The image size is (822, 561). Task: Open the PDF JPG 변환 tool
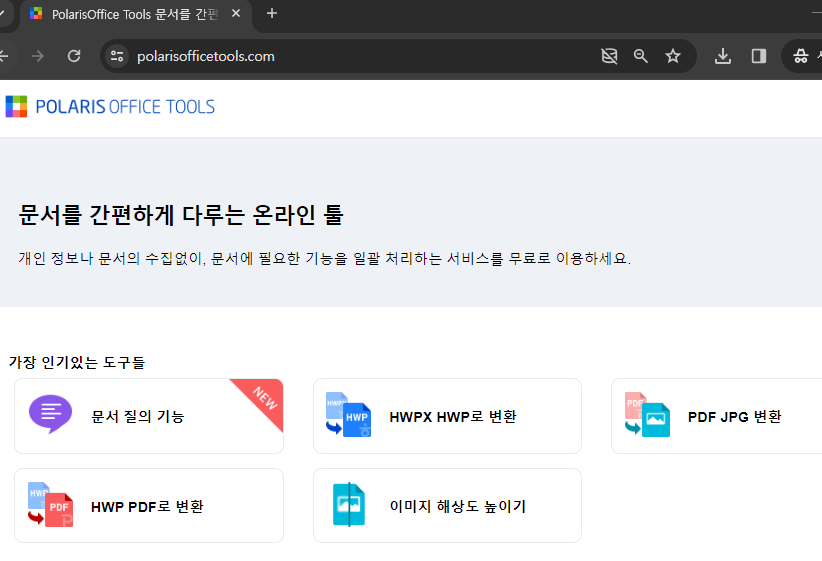(x=717, y=416)
